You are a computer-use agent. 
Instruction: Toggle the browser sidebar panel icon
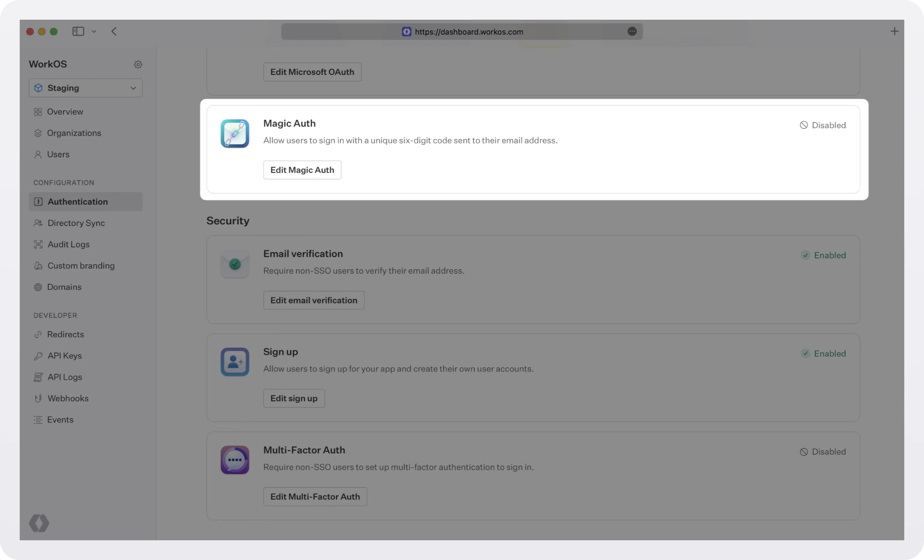coord(78,32)
